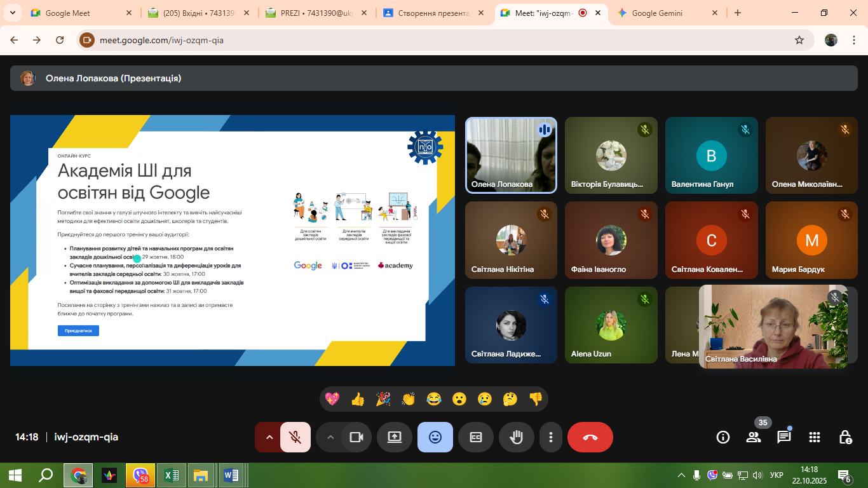Start sharing screen with Present now
868x488 pixels.
tap(394, 437)
